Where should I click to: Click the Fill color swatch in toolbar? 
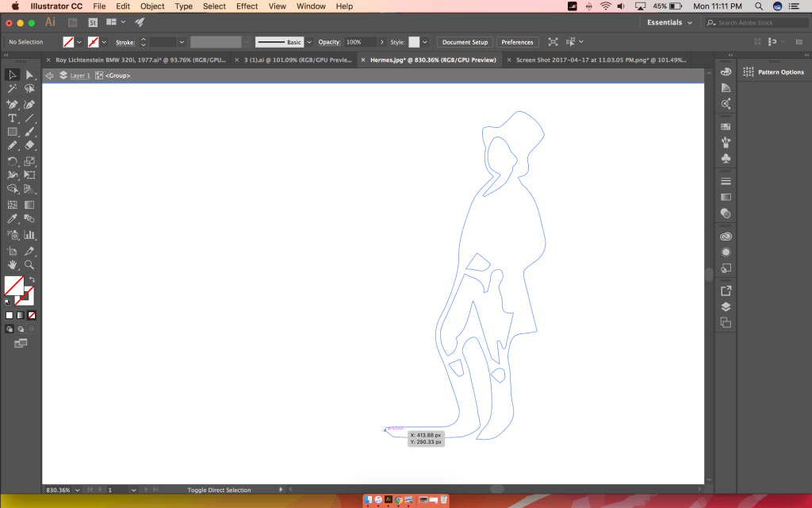coord(13,284)
